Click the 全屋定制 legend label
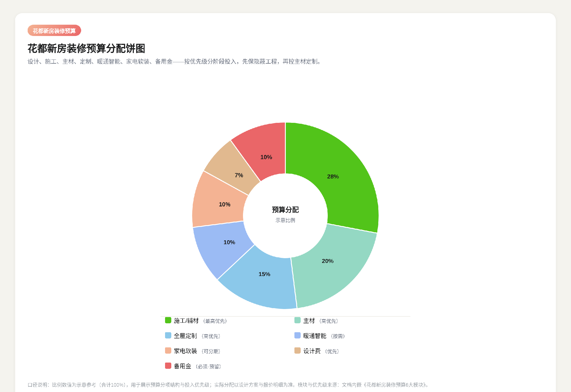The image size is (571, 392). click(x=185, y=336)
